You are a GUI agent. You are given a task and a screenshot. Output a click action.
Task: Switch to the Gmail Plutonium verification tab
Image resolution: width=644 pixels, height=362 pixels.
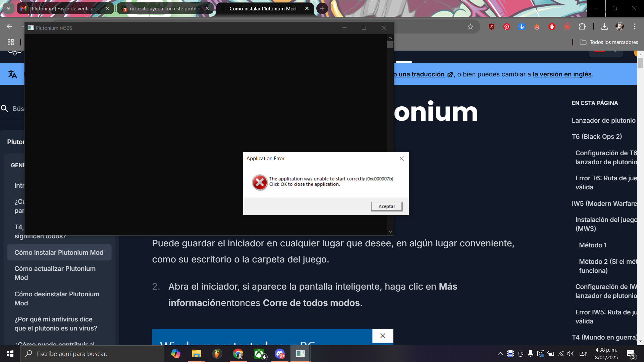(65, 9)
